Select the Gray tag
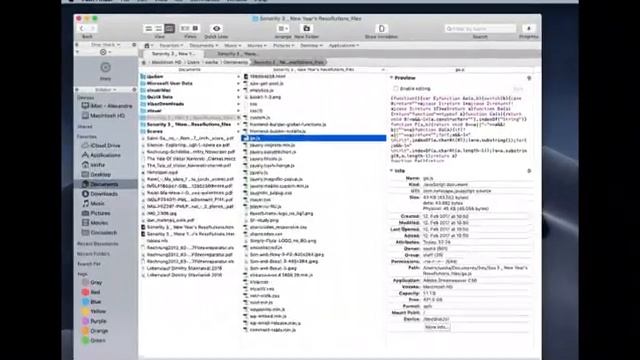The width and height of the screenshot is (640, 360). click(92, 282)
